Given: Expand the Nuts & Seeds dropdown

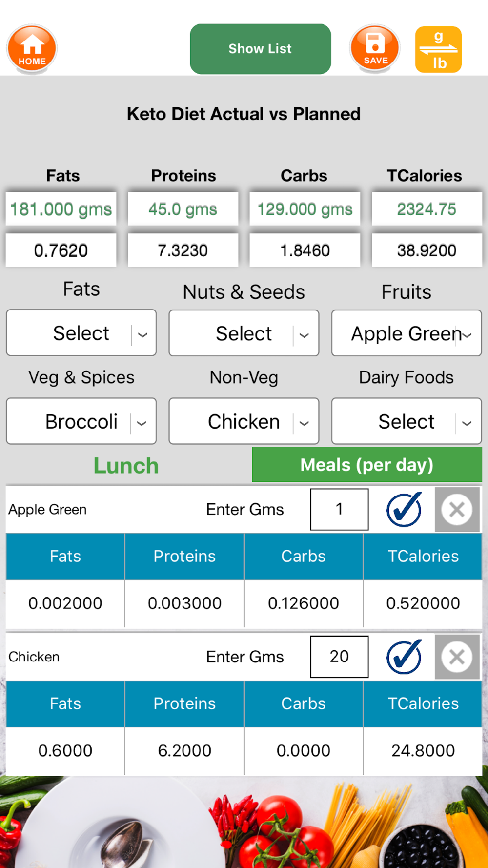Looking at the screenshot, I should click(x=244, y=333).
